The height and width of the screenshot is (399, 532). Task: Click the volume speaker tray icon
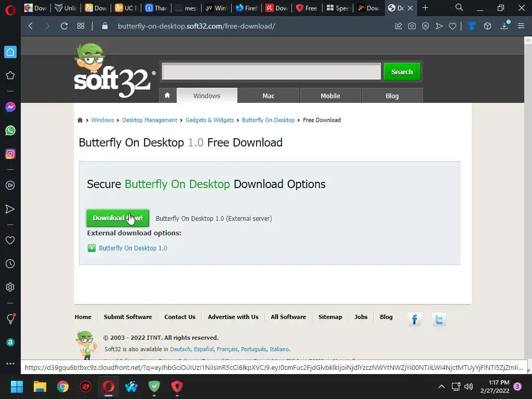pos(469,387)
